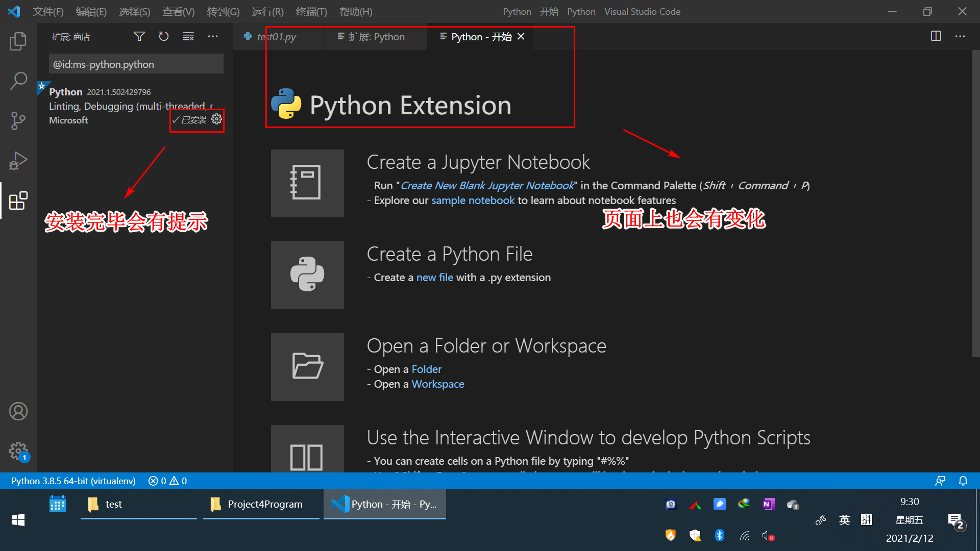Click the Windows Security shield tray icon
The height and width of the screenshot is (551, 980).
tap(695, 536)
